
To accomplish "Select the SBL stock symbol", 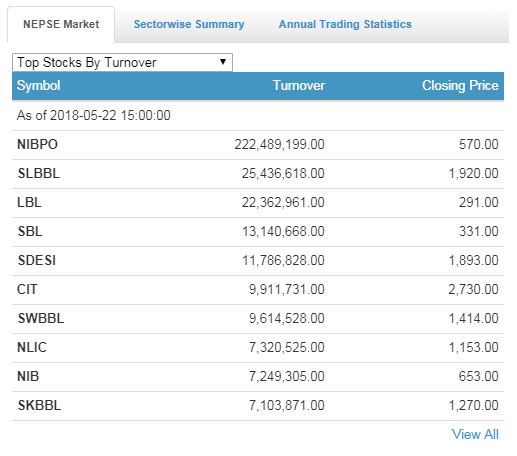I will (30, 231).
